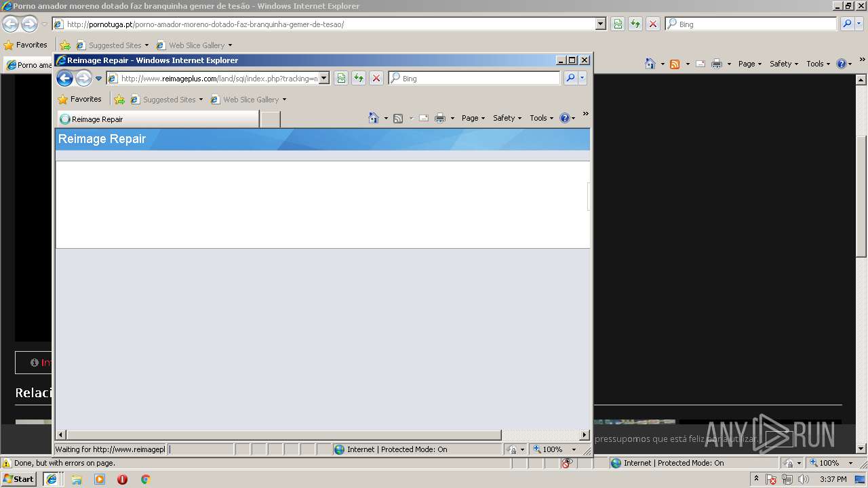Open Favorites in main IE window
Screen dimensions: 868x488
26,45
